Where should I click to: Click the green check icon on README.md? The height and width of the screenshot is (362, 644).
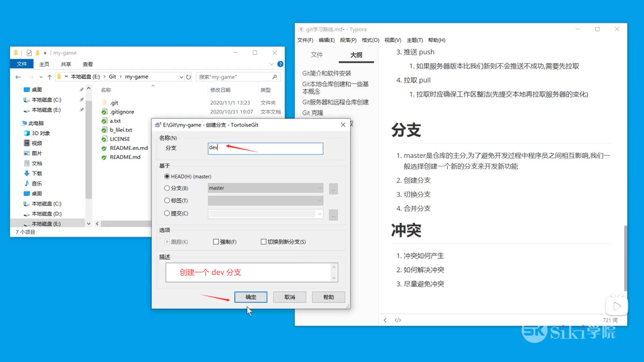(104, 157)
